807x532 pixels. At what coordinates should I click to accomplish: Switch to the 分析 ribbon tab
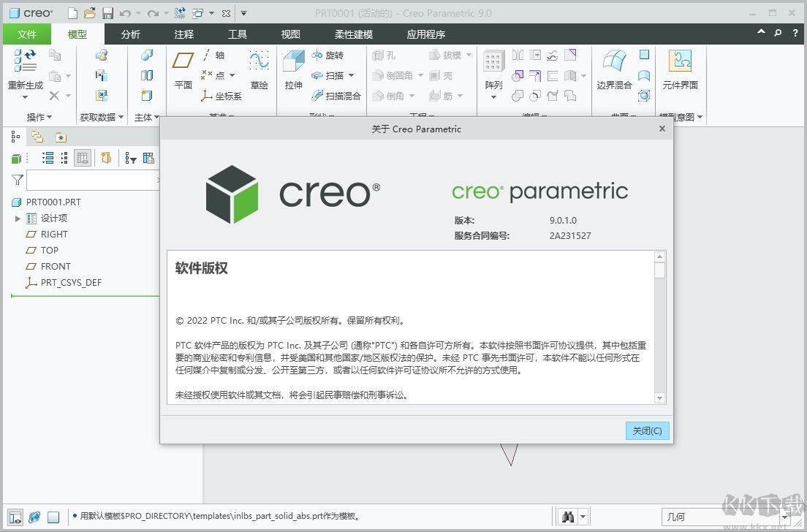129,34
